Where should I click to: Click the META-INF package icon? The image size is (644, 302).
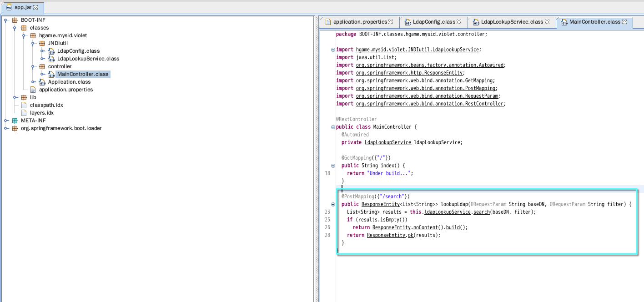(x=15, y=121)
